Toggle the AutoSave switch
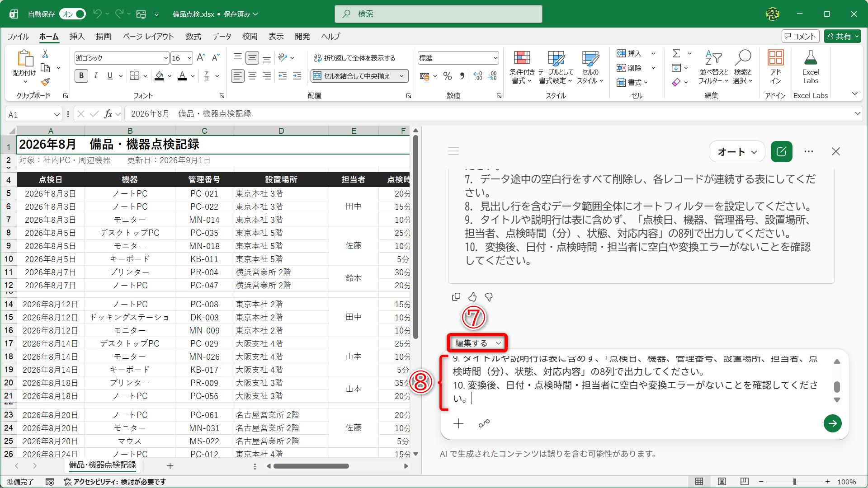This screenshot has height=488, width=868. (72, 14)
